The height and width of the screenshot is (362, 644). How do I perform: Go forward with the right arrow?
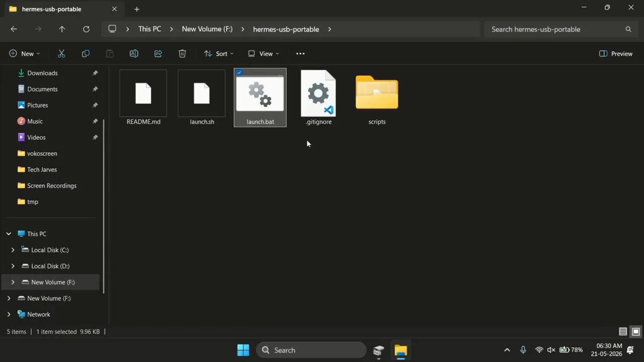pyautogui.click(x=38, y=29)
